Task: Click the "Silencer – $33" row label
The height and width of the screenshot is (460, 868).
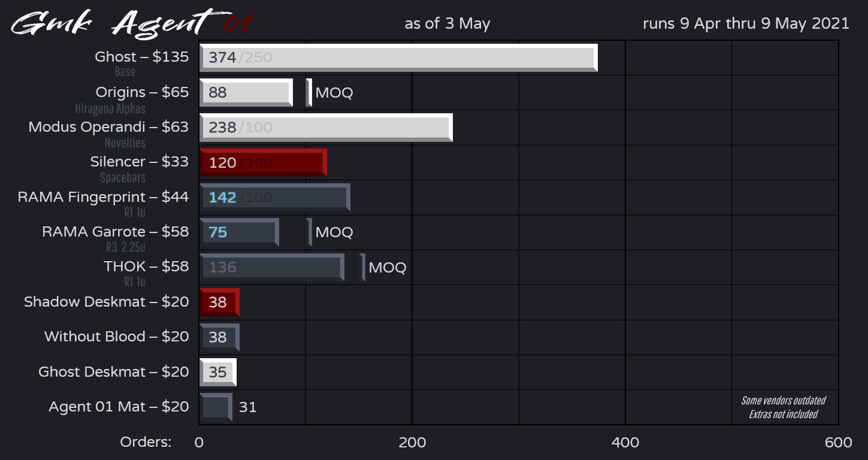Action: (x=139, y=162)
